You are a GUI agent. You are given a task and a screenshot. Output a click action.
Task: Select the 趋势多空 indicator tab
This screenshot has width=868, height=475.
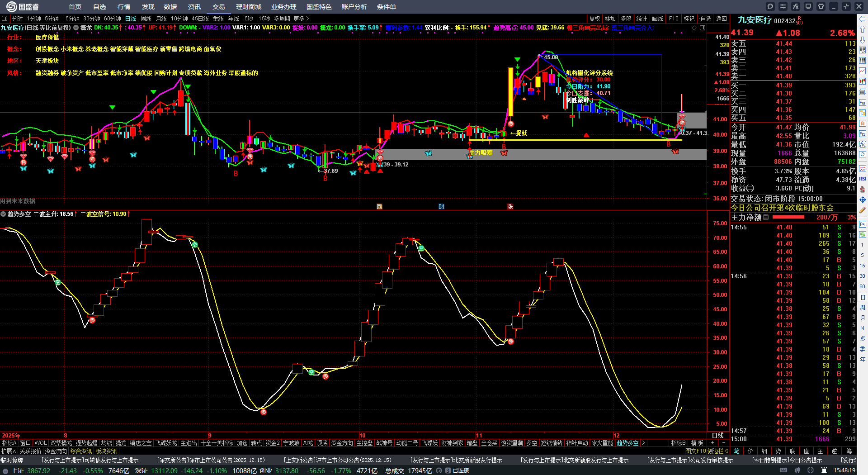pyautogui.click(x=627, y=443)
